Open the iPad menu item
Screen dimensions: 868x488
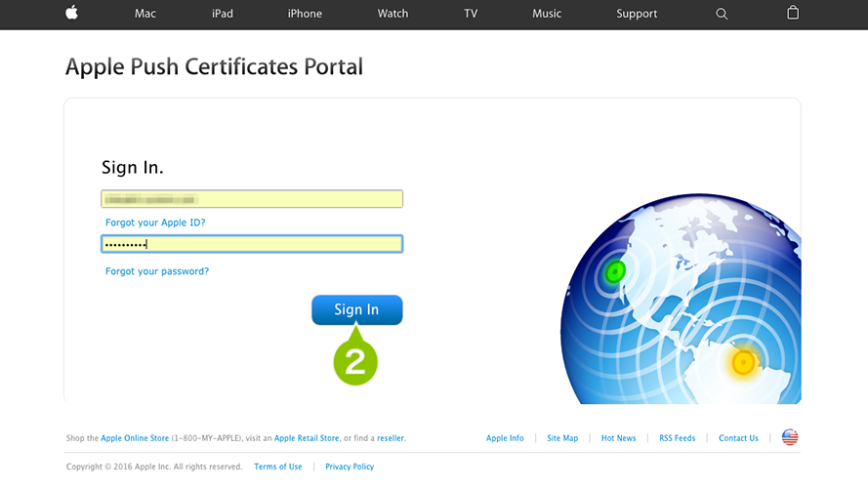tap(222, 14)
